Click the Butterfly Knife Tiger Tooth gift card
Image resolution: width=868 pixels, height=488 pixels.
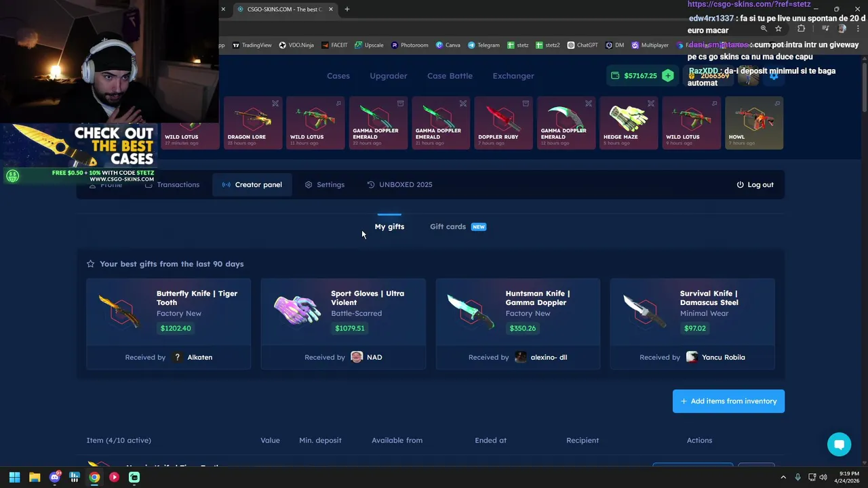(x=168, y=323)
